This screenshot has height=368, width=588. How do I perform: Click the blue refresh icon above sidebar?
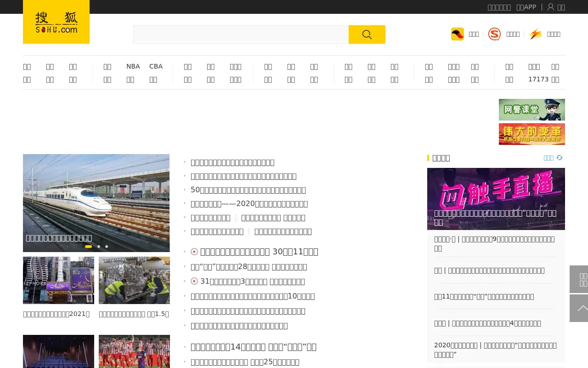tap(560, 158)
